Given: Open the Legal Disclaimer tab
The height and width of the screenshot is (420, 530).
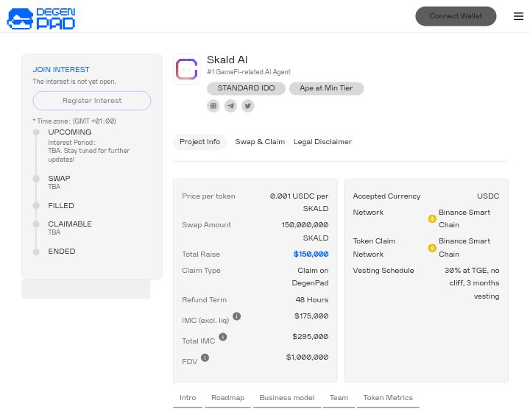Looking at the screenshot, I should 322,142.
